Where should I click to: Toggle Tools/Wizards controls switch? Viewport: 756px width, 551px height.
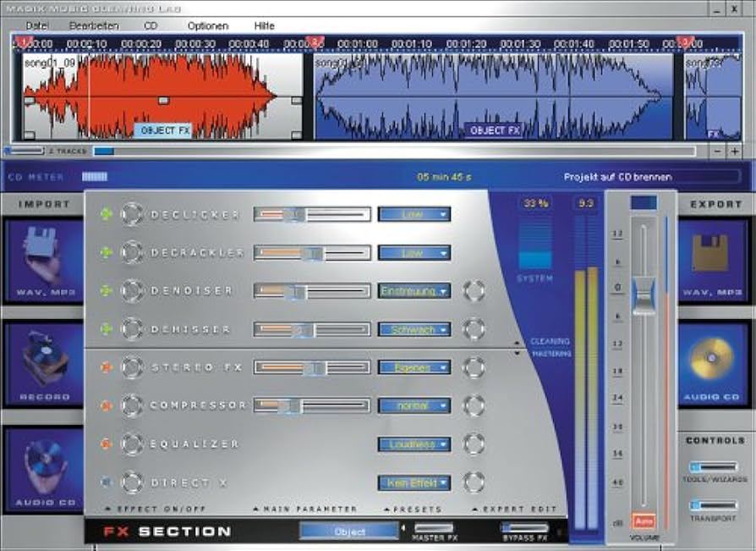[x=714, y=466]
